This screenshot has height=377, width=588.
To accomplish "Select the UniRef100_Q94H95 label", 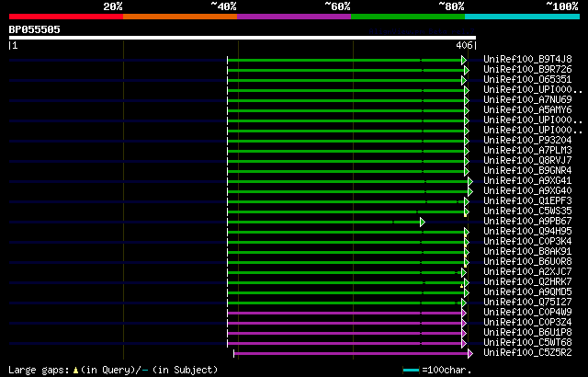I will click(x=527, y=231).
